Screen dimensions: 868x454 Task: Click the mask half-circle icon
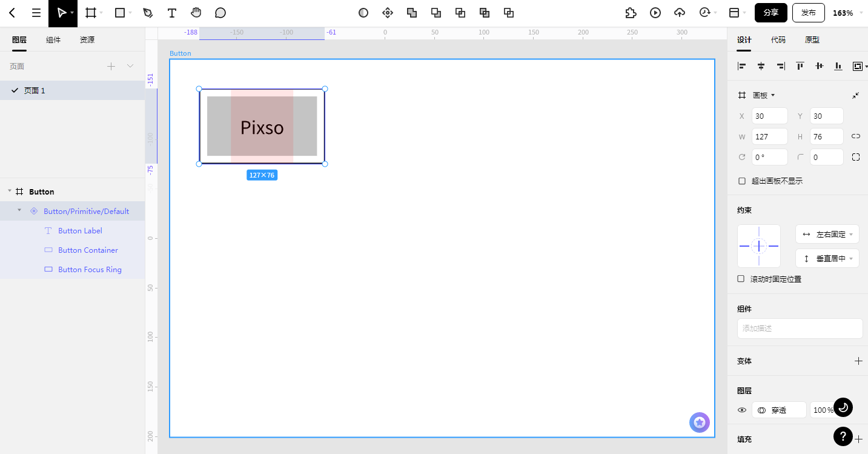pyautogui.click(x=363, y=13)
